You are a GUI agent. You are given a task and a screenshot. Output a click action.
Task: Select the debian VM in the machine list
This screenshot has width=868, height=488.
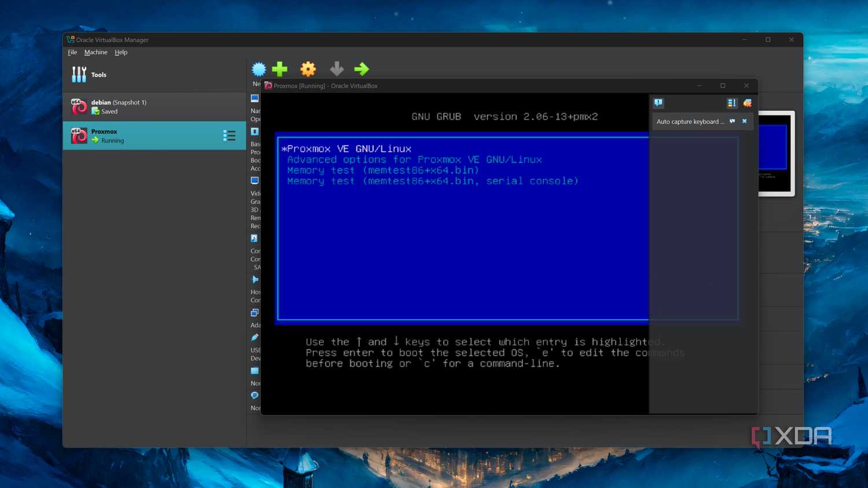point(155,106)
